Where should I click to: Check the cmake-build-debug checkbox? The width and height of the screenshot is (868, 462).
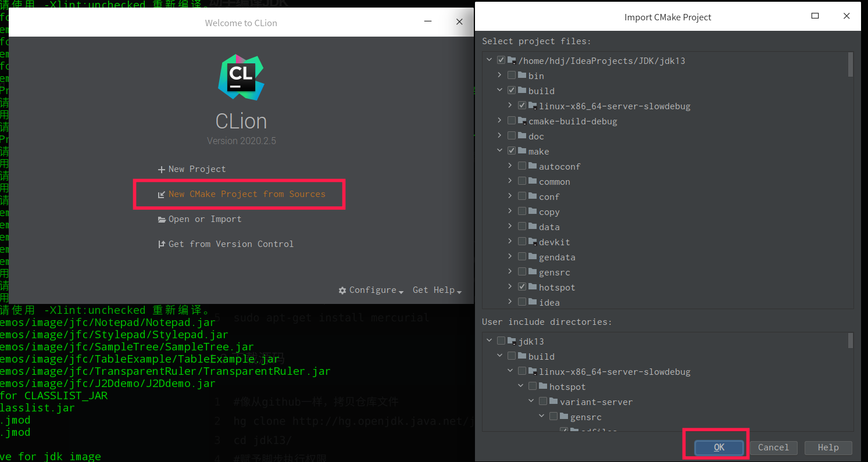[x=512, y=120]
